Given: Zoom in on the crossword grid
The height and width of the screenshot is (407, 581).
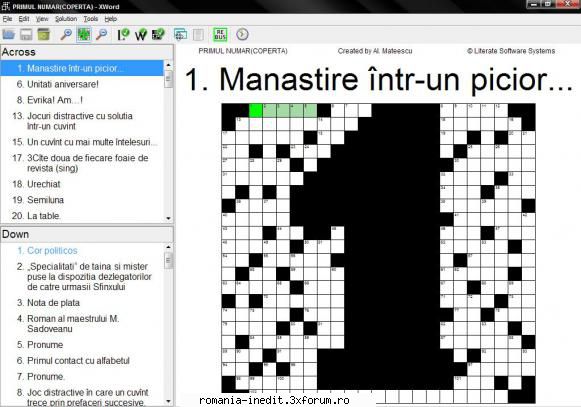Looking at the screenshot, I should 66,34.
